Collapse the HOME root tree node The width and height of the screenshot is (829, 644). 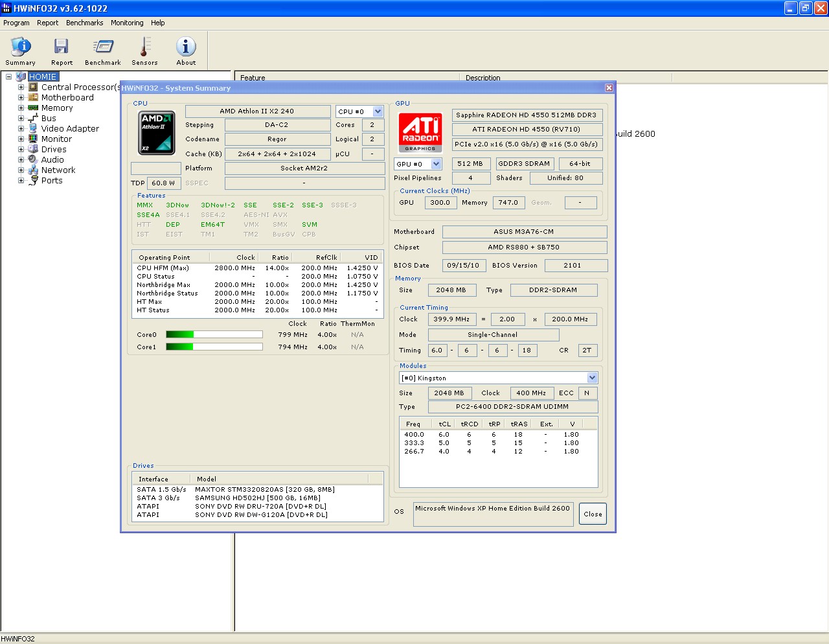point(9,77)
